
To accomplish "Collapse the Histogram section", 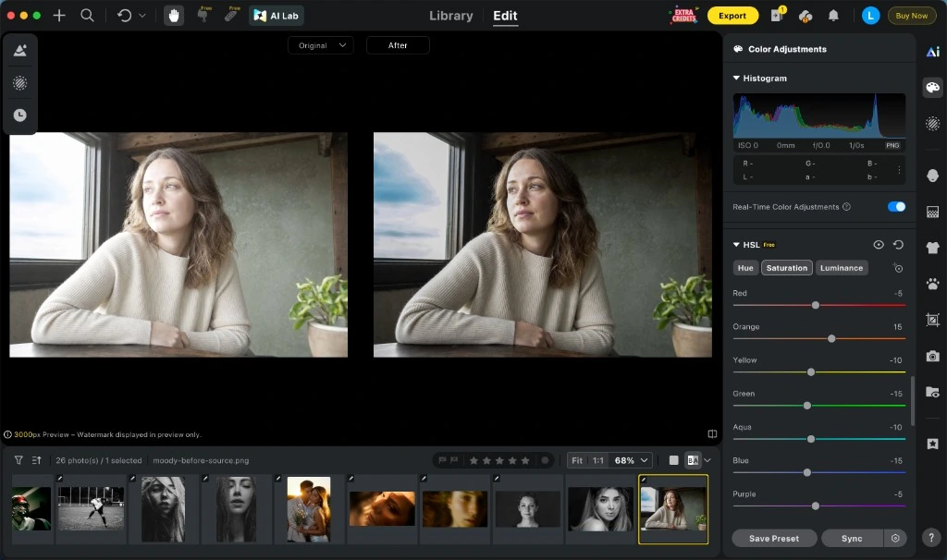I will tap(759, 79).
